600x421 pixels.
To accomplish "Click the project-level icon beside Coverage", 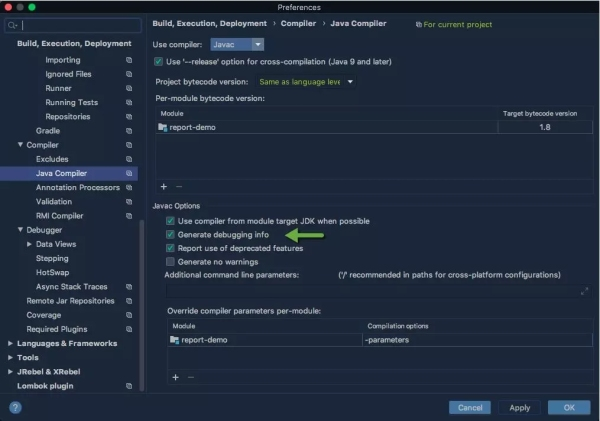I will 129,315.
